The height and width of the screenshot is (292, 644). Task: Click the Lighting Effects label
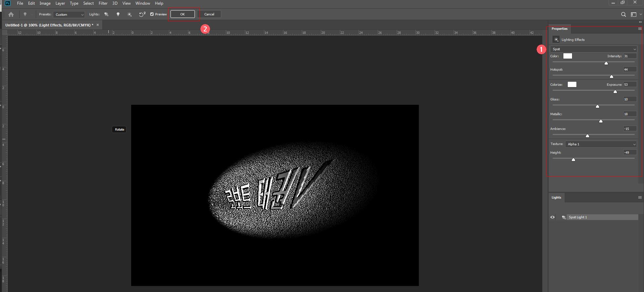click(x=573, y=40)
